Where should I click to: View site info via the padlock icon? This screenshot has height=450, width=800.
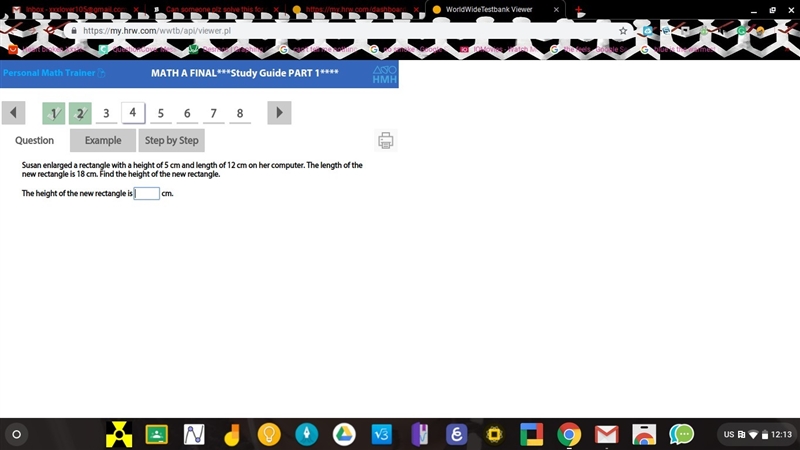pos(74,31)
